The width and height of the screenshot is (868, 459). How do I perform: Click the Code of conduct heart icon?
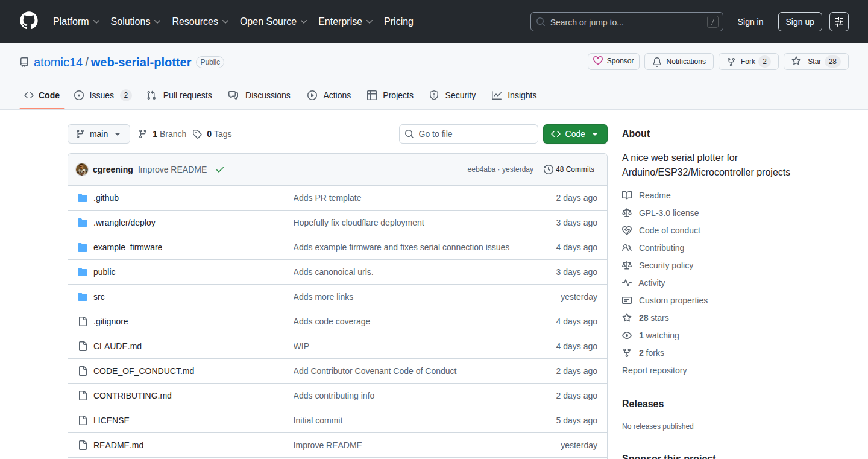(627, 230)
